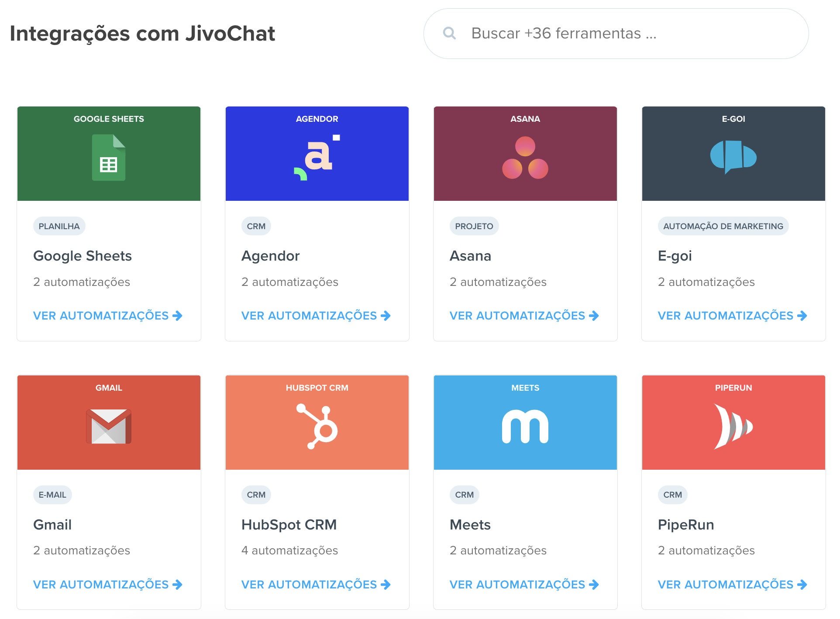The image size is (840, 619).
Task: Click the Google Sheets spreadsheet logo
Action: [x=109, y=158]
